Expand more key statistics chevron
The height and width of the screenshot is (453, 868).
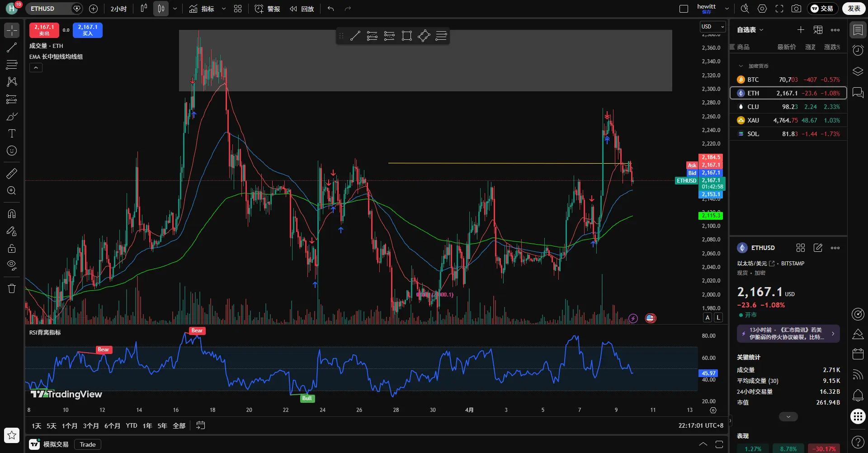pyautogui.click(x=788, y=417)
